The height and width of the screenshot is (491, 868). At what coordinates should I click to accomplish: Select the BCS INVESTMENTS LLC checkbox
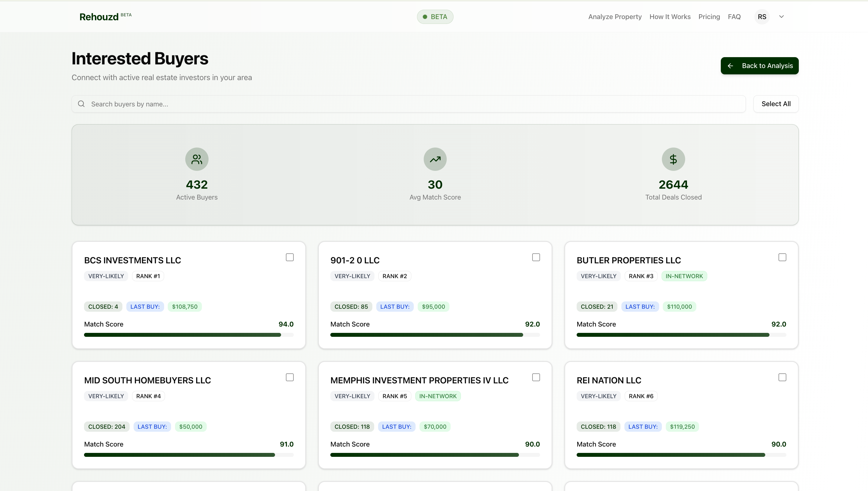tap(290, 257)
